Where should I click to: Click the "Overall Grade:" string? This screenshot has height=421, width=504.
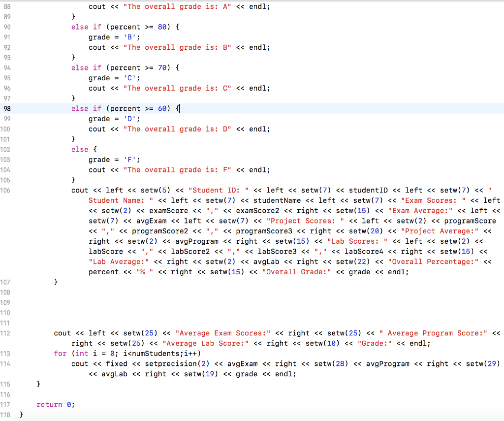[x=296, y=272]
